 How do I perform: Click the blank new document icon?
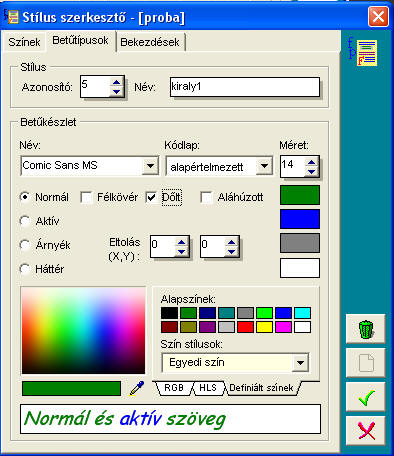[366, 363]
